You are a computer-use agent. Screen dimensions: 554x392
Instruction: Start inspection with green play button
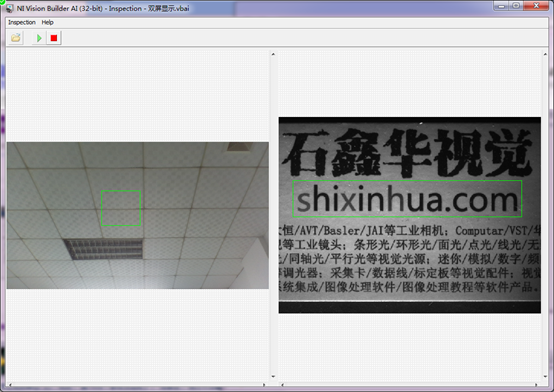39,38
